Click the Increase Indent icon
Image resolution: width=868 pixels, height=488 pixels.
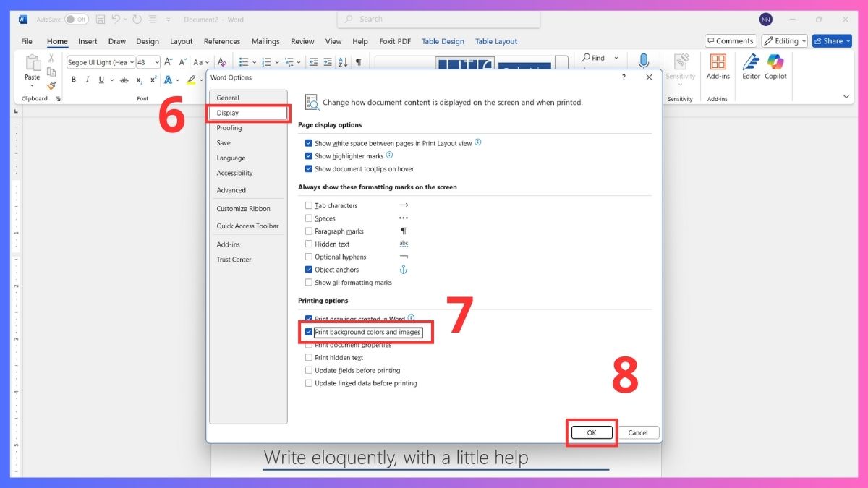(x=328, y=62)
